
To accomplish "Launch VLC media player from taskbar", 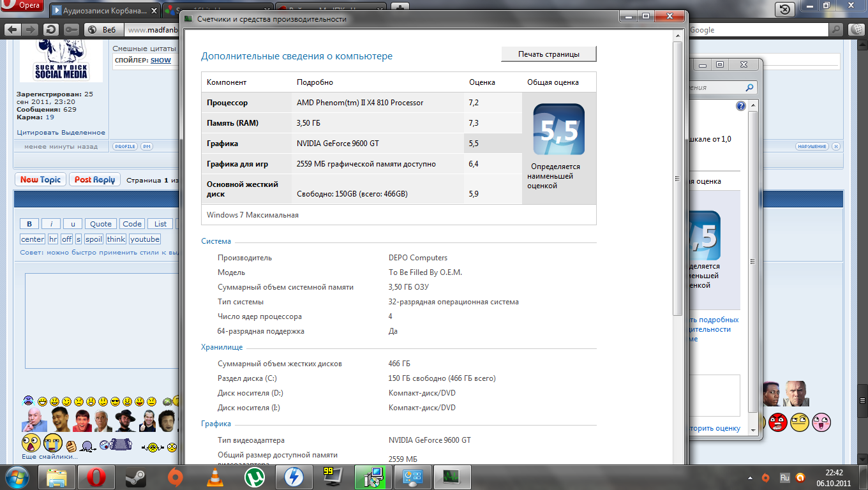I will click(x=216, y=477).
